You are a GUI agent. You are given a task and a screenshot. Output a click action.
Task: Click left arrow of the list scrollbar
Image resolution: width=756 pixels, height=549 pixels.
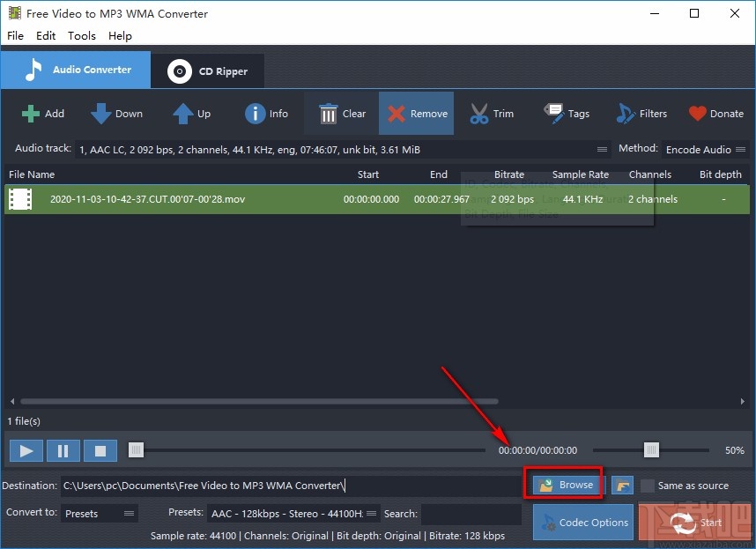(12, 401)
